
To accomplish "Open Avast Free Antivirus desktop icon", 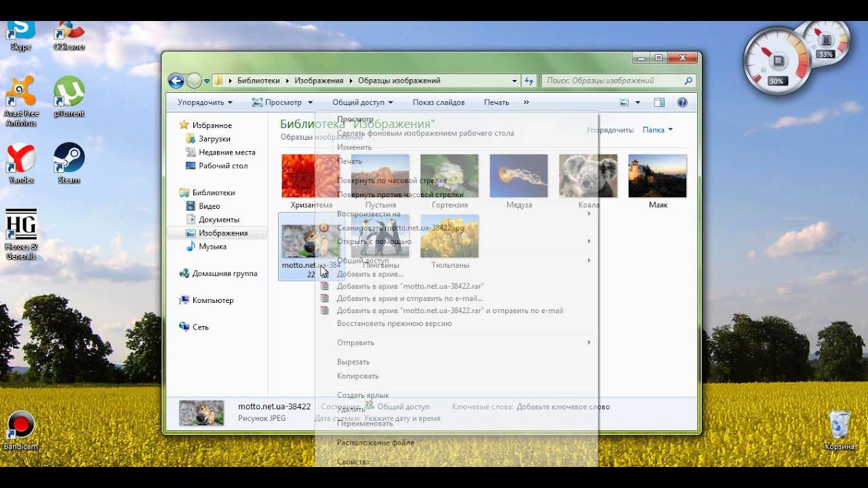I will 20,101.
